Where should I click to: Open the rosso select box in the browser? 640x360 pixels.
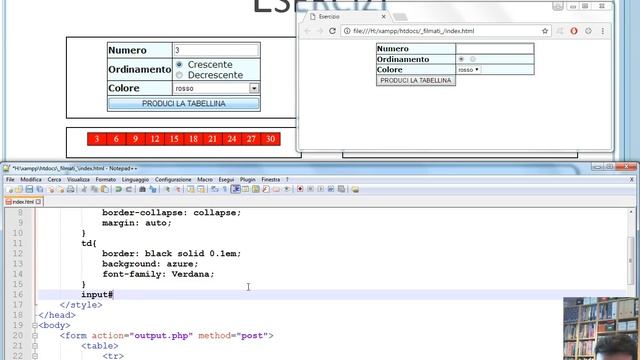pyautogui.click(x=468, y=70)
